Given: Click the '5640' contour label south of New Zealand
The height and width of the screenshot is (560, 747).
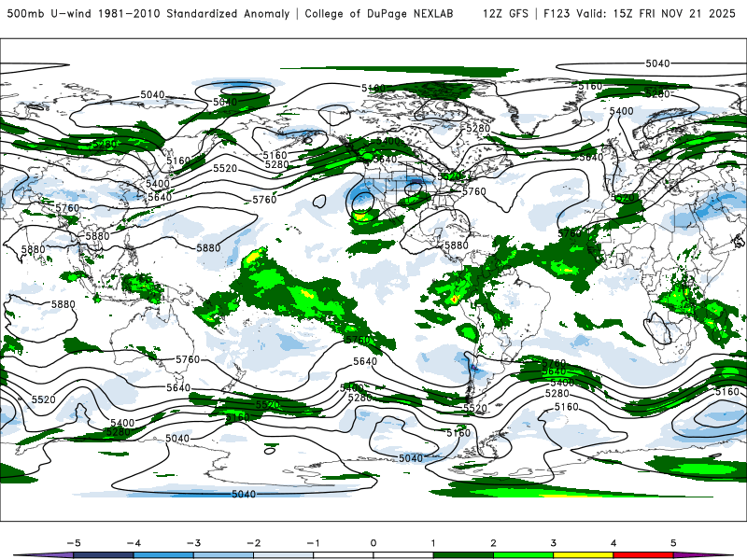Looking at the screenshot, I should coord(178,388).
